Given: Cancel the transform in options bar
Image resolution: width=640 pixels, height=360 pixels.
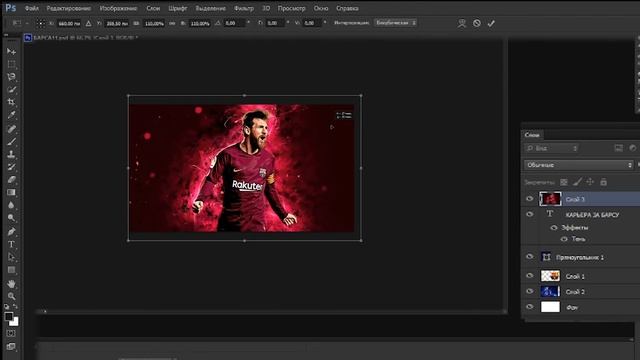Looking at the screenshot, I should pyautogui.click(x=477, y=23).
